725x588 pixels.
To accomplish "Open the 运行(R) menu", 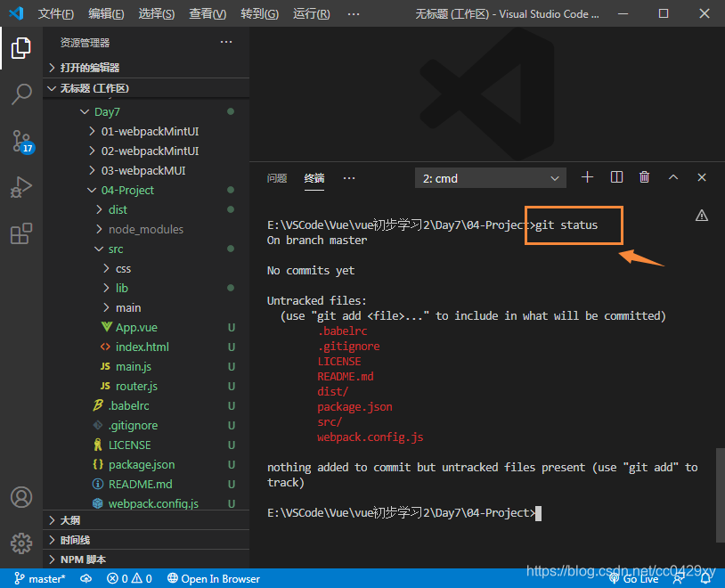I will [x=311, y=14].
